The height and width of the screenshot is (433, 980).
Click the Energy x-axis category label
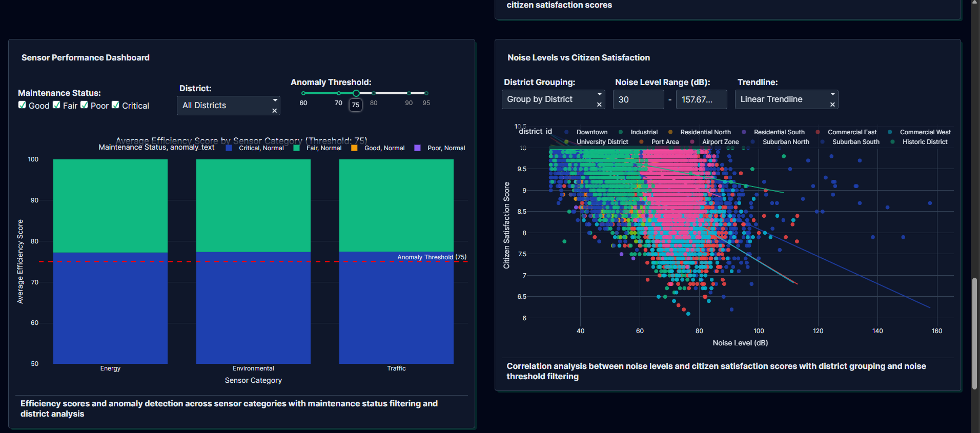(110, 368)
